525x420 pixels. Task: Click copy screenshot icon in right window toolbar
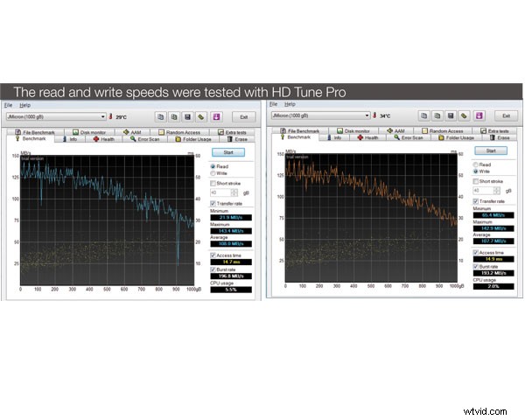tap(438, 115)
